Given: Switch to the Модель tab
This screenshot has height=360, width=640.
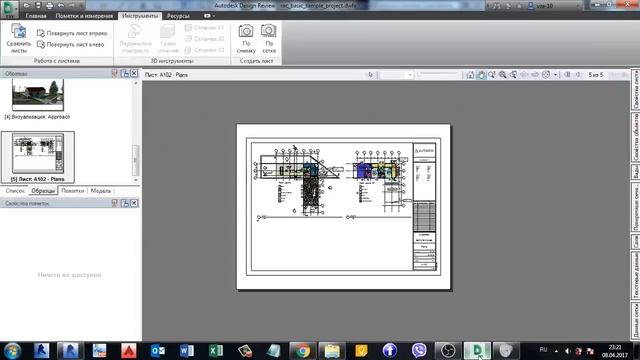Looking at the screenshot, I should tap(100, 191).
